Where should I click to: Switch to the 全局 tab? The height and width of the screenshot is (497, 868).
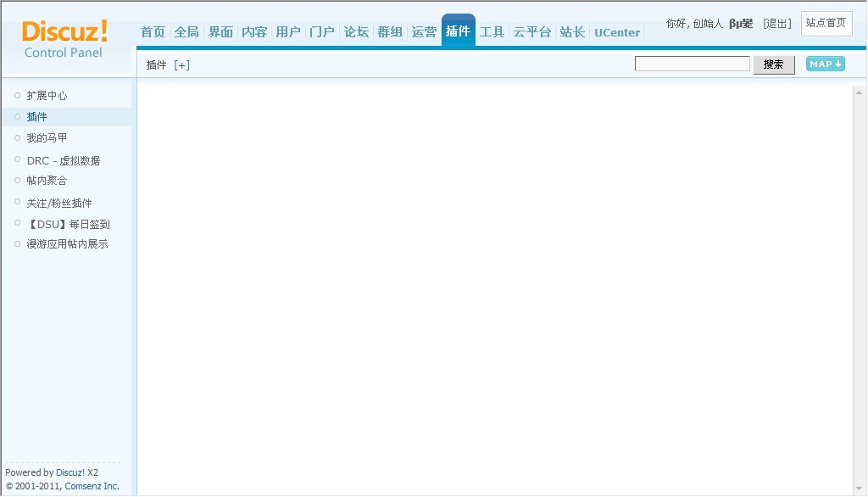tap(186, 31)
